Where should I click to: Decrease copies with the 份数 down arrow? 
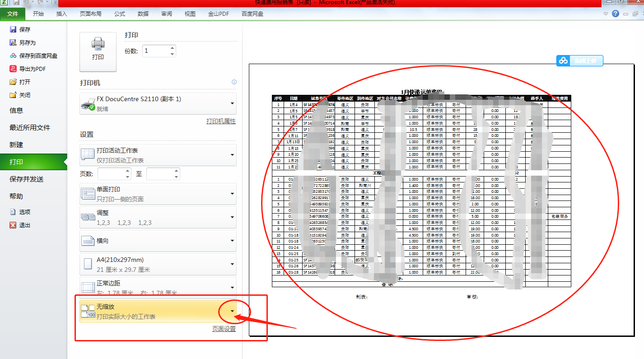pos(172,54)
